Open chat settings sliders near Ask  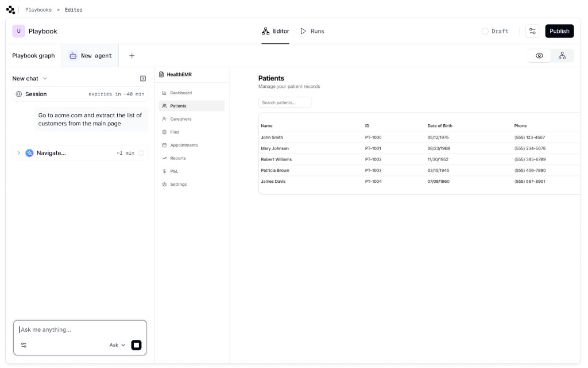24,345
